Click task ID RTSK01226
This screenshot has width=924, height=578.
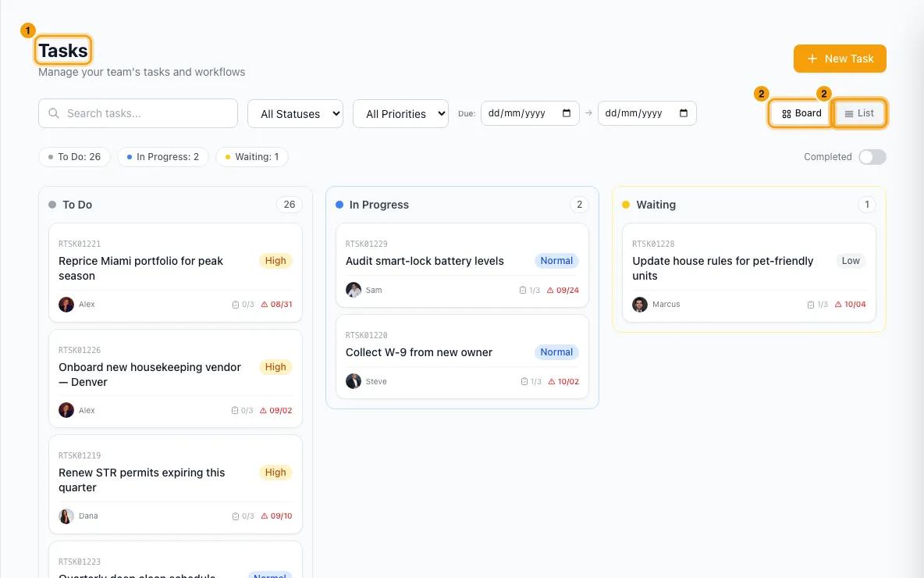pyautogui.click(x=80, y=350)
